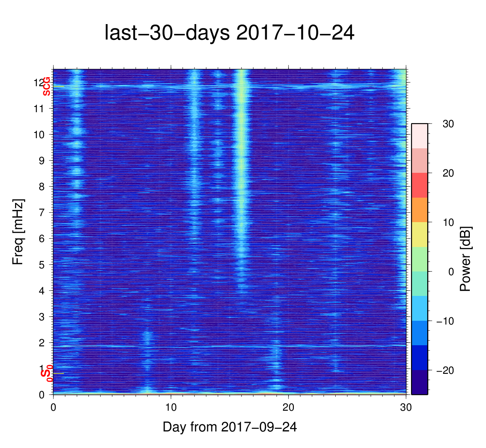Select the y-axis tick label '9'
The height and width of the screenshot is (448, 486).
coord(42,161)
